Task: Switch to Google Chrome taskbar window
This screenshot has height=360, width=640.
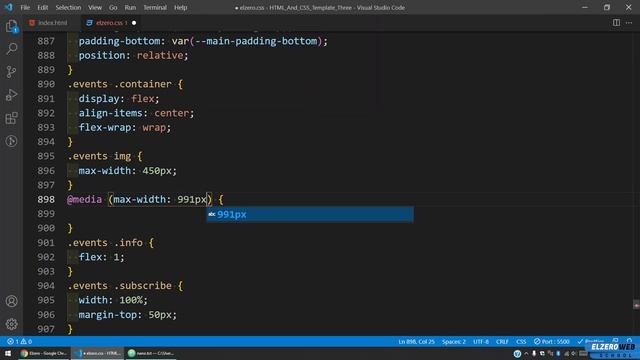Action: click(x=44, y=353)
